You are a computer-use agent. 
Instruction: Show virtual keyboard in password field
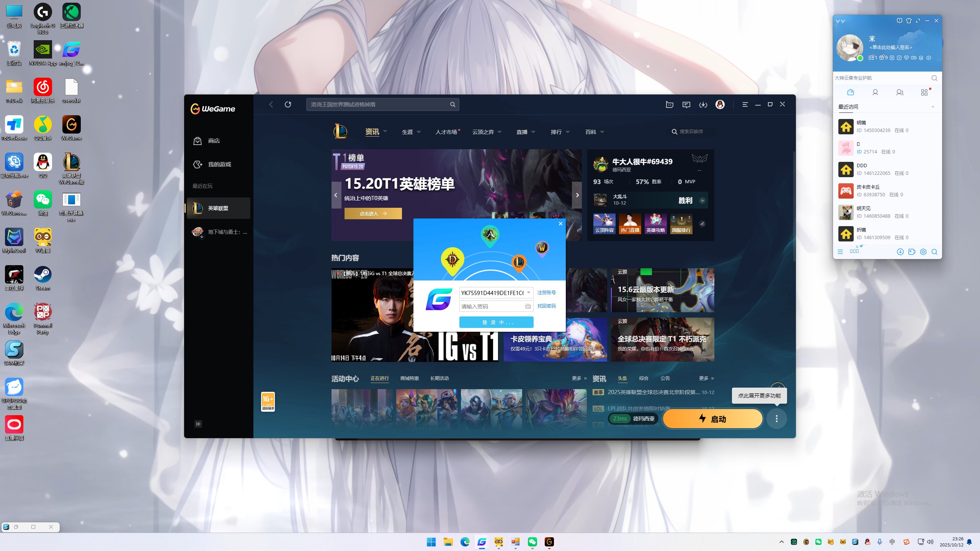(x=528, y=306)
